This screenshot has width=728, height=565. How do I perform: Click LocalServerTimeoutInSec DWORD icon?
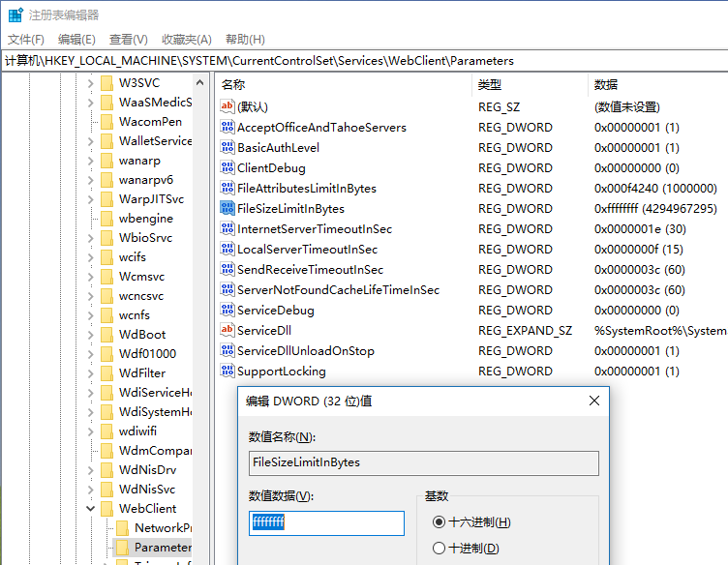227,249
